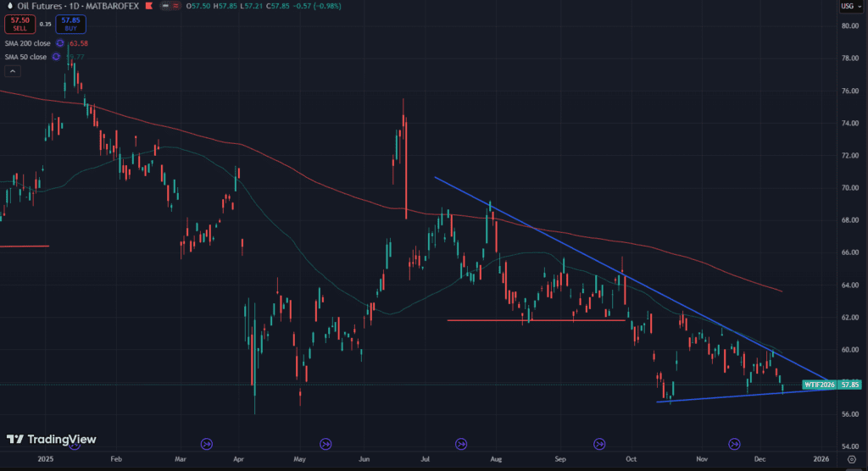868x471 pixels.
Task: Click the SMA 200 refresh icon
Action: [60, 42]
